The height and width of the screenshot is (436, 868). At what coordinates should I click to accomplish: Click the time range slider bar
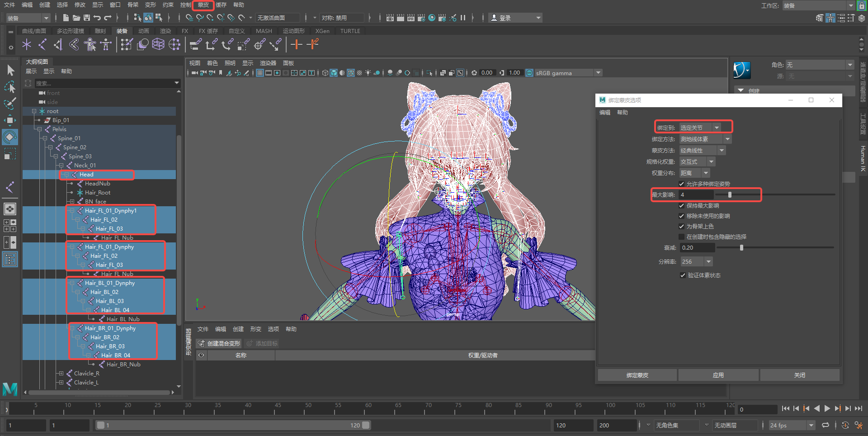(233, 425)
